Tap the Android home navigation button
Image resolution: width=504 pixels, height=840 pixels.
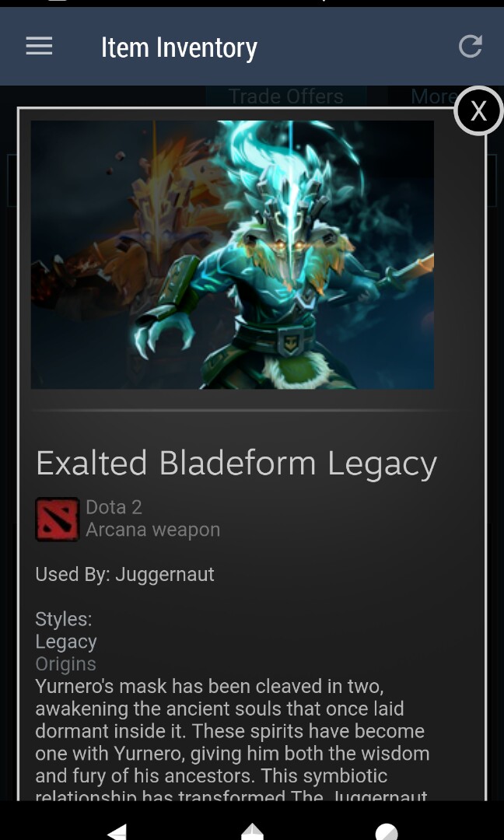pyautogui.click(x=252, y=831)
